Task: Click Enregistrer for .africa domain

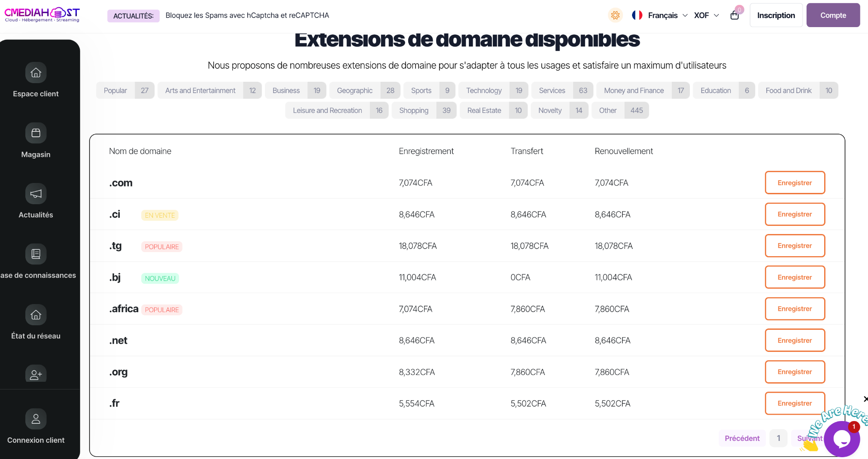Action: pos(795,309)
